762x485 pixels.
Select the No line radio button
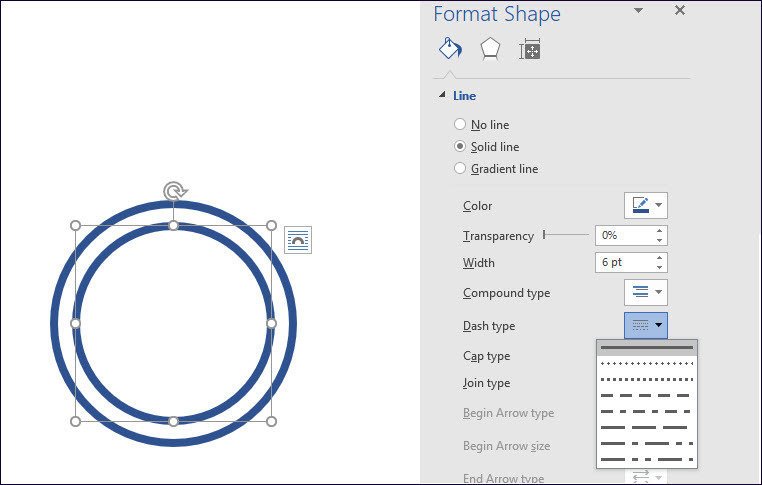(x=460, y=125)
